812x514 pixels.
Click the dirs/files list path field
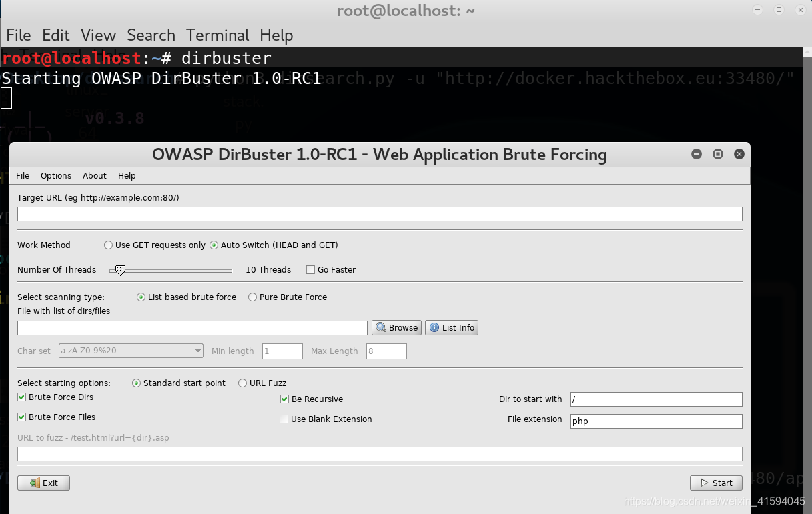pos(192,328)
